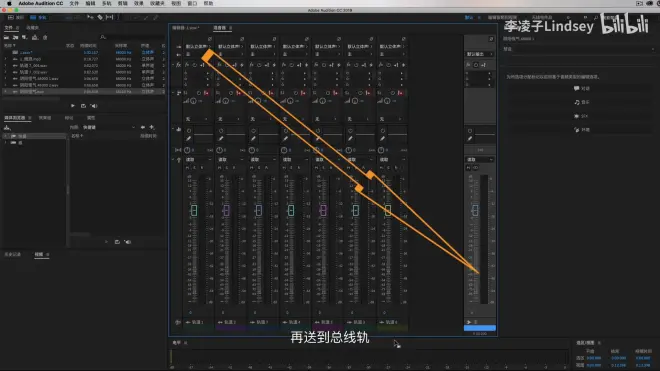Switch to multitrack 多轨 view in toolbar
The image size is (660, 371).
click(x=39, y=17)
